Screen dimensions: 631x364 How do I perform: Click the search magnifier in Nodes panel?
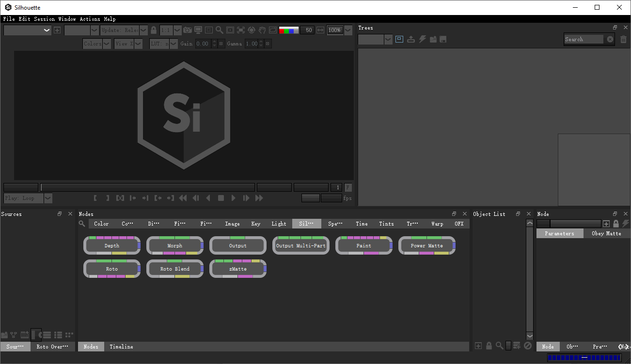(82, 224)
